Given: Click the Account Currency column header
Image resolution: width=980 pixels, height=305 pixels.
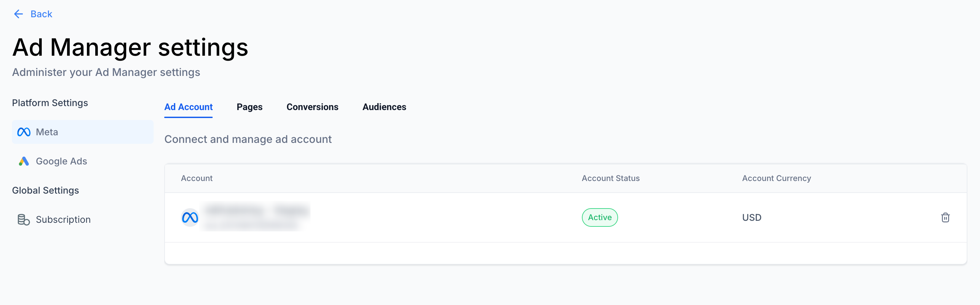Looking at the screenshot, I should 776,178.
